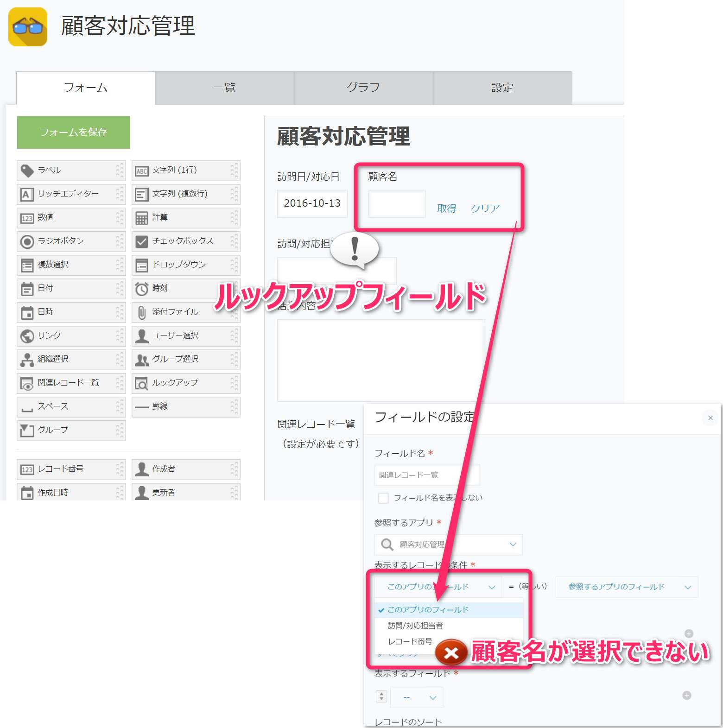Select the 複数選択 field icon

(27, 265)
